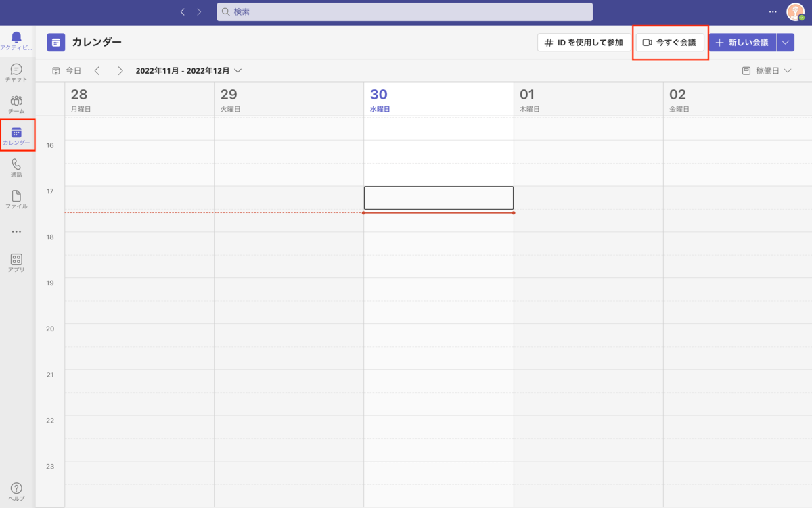812x508 pixels.
Task: Click the 検索 search field
Action: point(405,11)
